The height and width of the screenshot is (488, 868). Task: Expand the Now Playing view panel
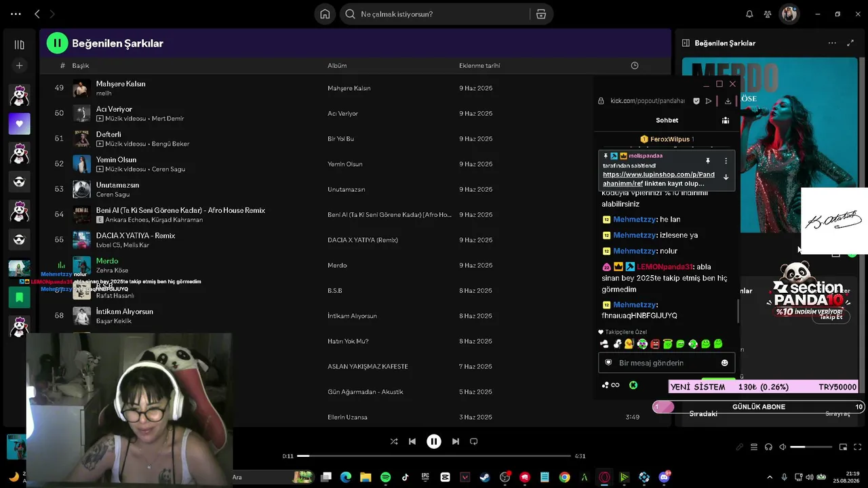click(850, 43)
